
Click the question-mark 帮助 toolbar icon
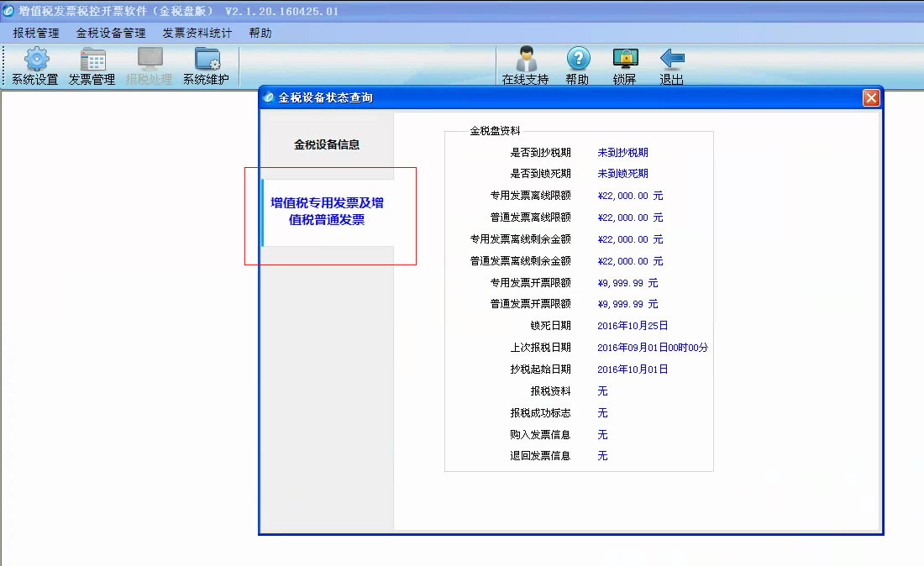577,66
